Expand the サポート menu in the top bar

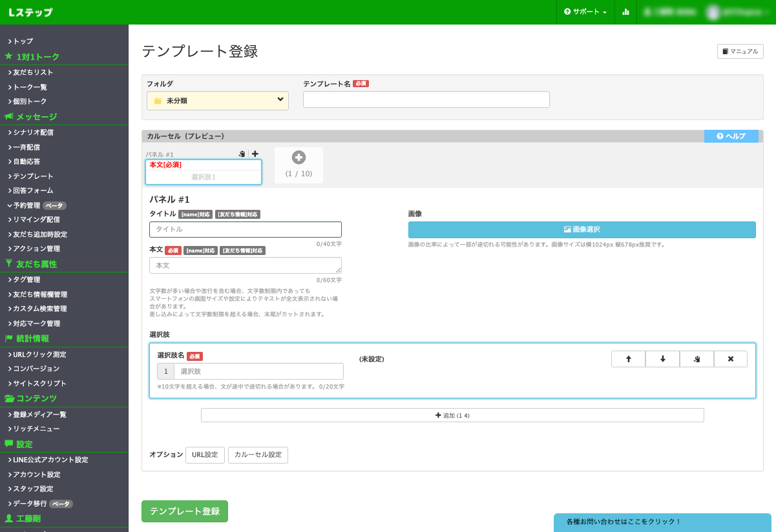point(585,12)
